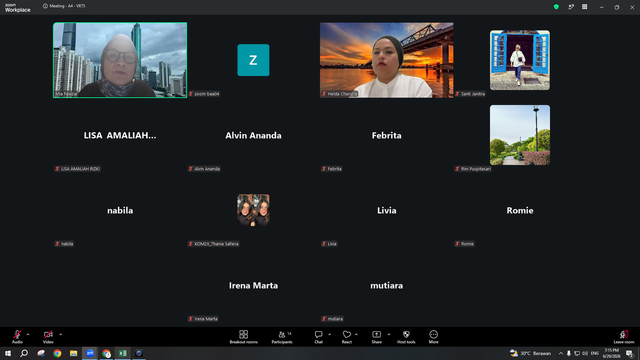This screenshot has height=360, width=640.
Task: Select the zoom baa04 'Z' avatar tile
Action: [x=253, y=60]
